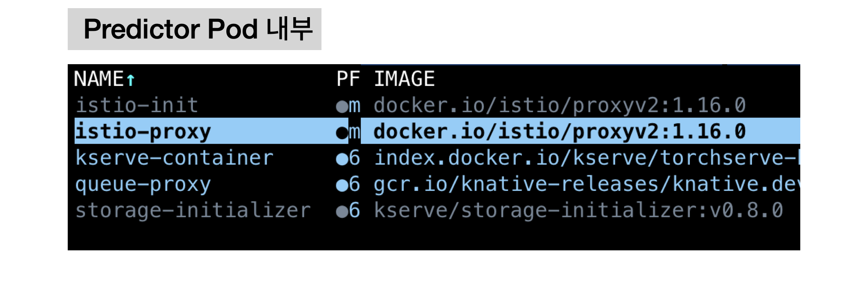Click istio-init port-forward status dot
868x288 pixels.
[x=342, y=107]
